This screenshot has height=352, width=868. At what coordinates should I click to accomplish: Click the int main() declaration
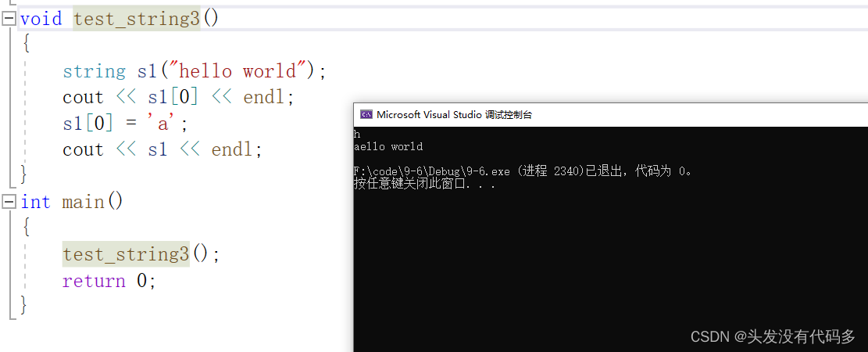point(71,202)
